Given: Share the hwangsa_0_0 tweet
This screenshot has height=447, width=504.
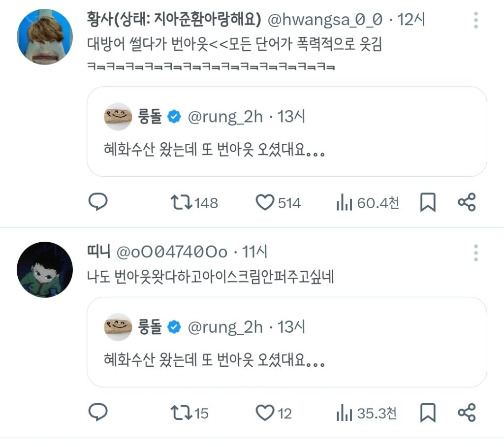Looking at the screenshot, I should click(x=466, y=202).
